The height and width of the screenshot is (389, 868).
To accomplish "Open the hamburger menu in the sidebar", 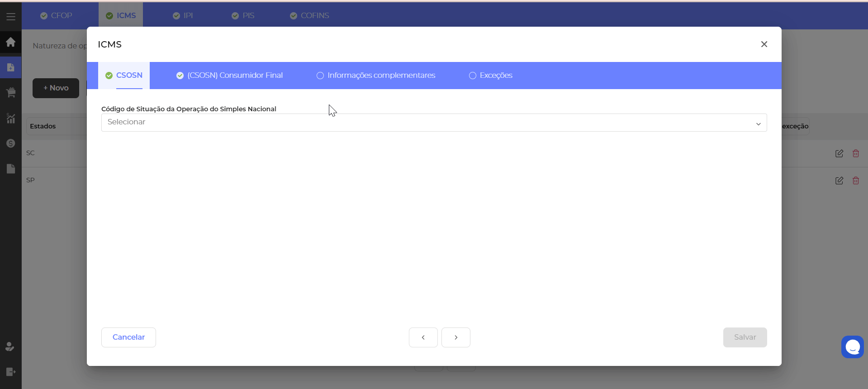I will (x=11, y=17).
